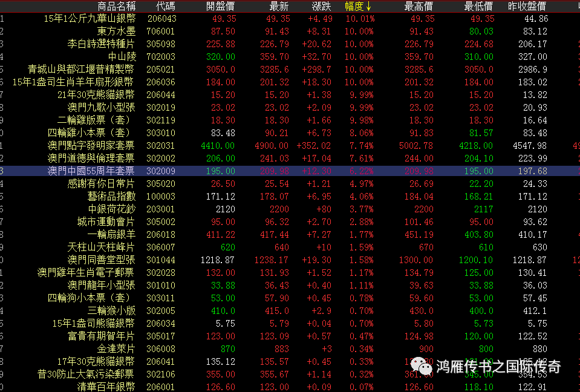Sort by 最新 column header
The width and height of the screenshot is (580, 392).
click(x=279, y=6)
